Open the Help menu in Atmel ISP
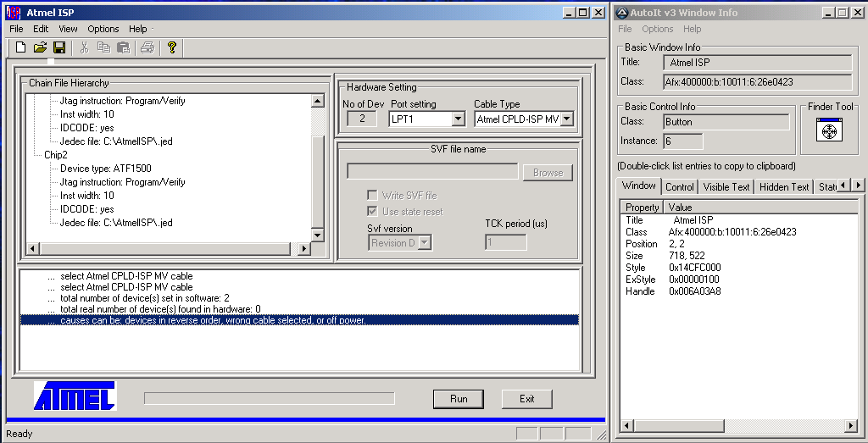The height and width of the screenshot is (443, 868). click(x=138, y=29)
